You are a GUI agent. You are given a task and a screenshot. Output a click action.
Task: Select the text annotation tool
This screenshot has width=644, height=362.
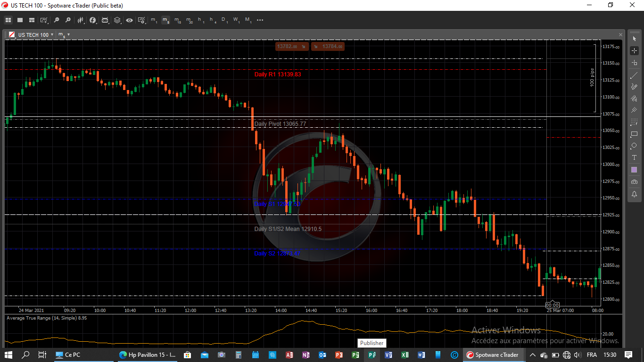tap(634, 157)
